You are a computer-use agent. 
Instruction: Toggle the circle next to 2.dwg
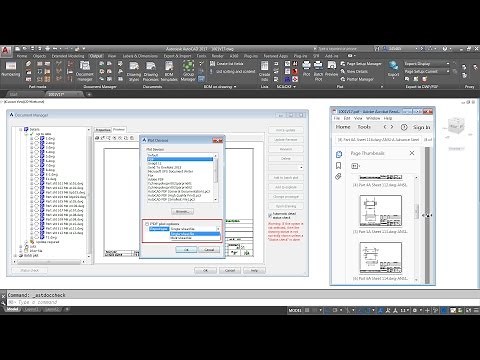pyautogui.click(x=37, y=143)
